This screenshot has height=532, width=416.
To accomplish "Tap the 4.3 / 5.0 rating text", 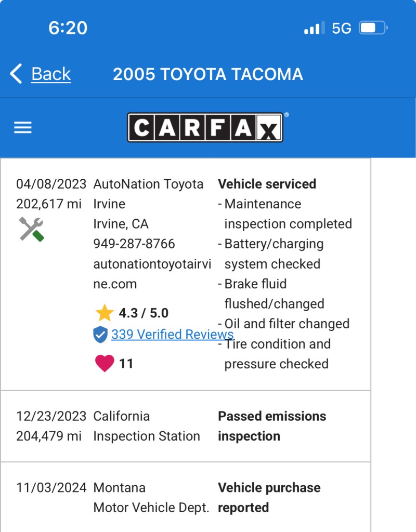I will pyautogui.click(x=144, y=313).
